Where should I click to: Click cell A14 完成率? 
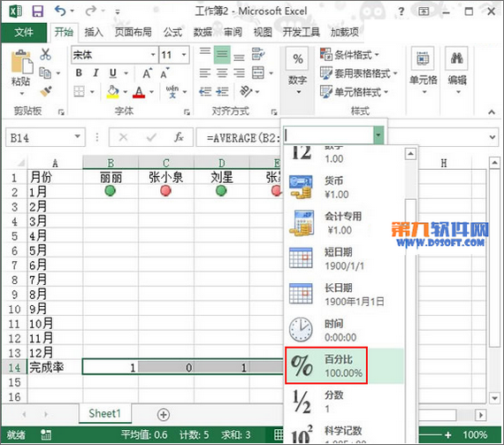click(x=55, y=367)
